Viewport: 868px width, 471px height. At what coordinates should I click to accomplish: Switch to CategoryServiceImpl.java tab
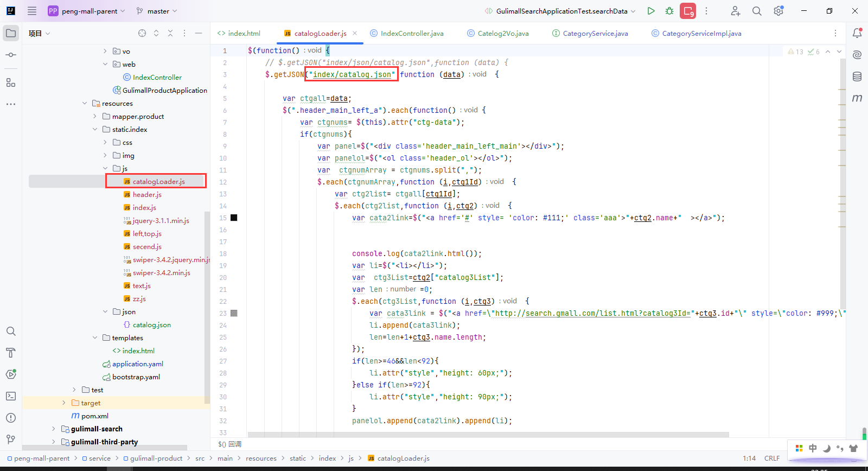697,33
